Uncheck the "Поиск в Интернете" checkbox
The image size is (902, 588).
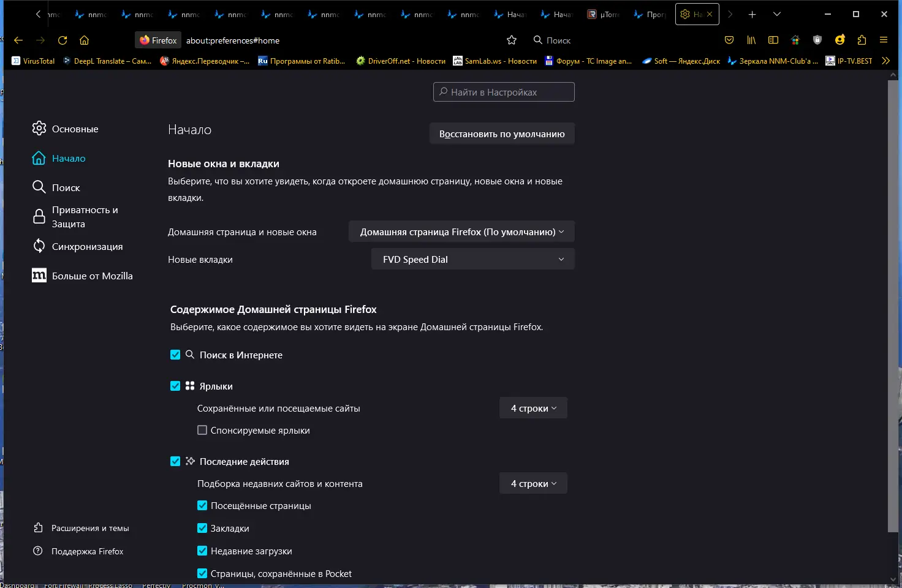coord(175,355)
